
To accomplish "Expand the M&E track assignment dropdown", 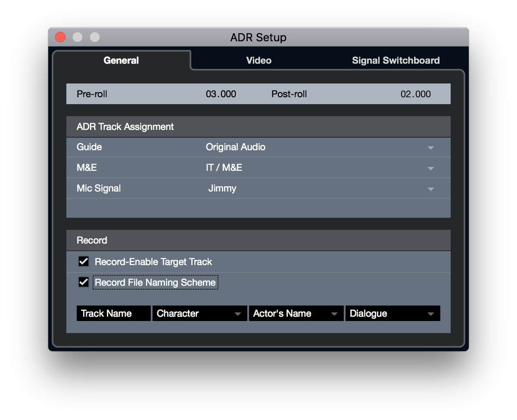I will pyautogui.click(x=430, y=168).
